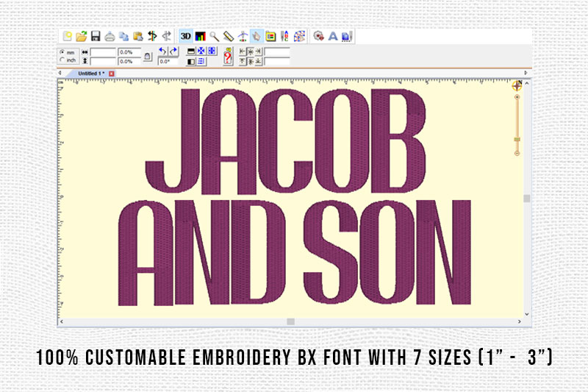Click the black-and-white horizontal split icon
Image resolution: width=588 pixels, height=392 pixels.
[x=191, y=51]
